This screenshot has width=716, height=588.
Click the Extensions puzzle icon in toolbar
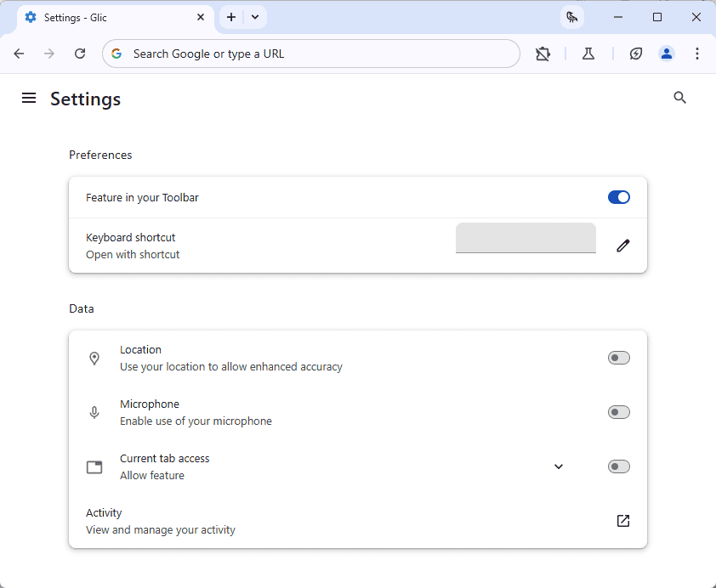[543, 54]
